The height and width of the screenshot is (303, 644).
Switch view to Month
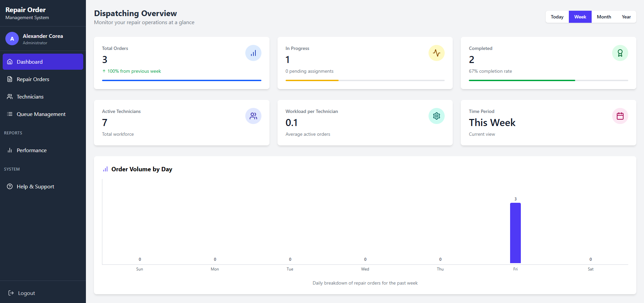point(604,17)
